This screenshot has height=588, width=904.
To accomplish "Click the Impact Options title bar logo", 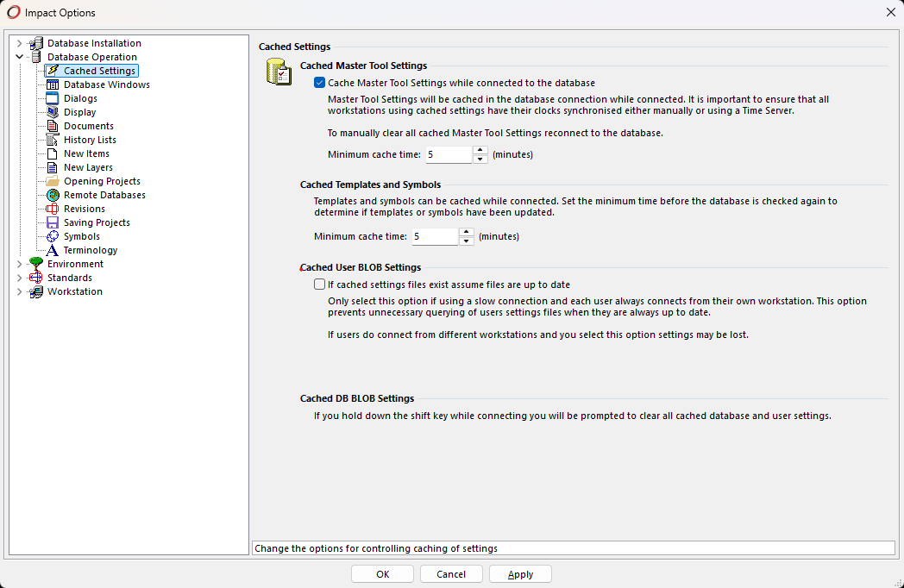I will point(13,12).
